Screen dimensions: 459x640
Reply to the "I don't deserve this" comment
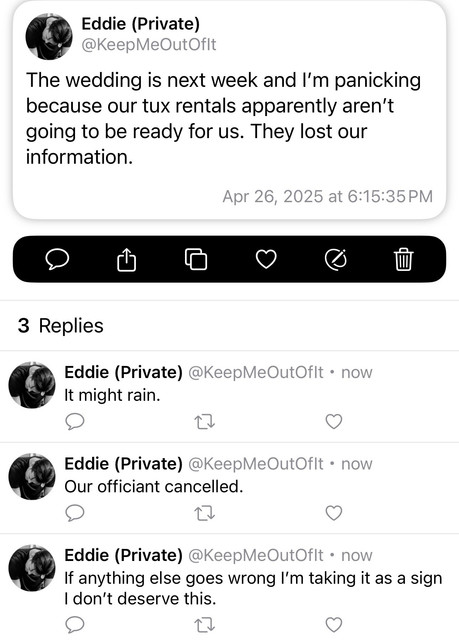pos(75,624)
